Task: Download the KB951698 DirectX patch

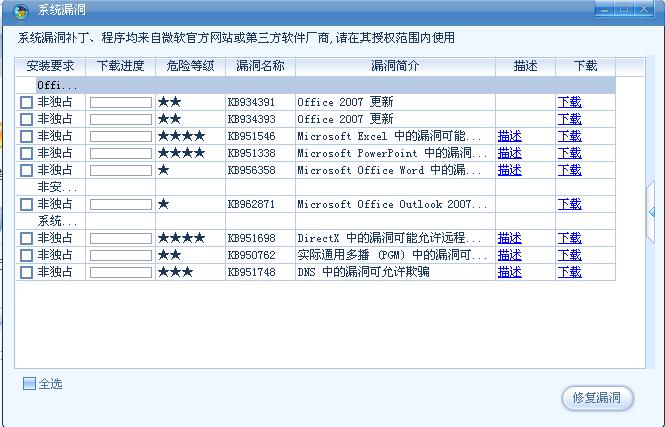Action: click(569, 238)
